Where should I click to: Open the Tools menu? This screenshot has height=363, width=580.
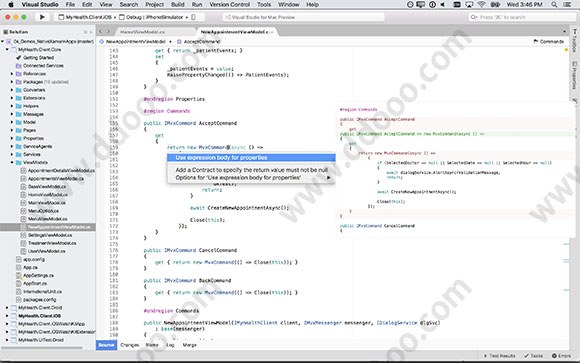(x=264, y=4)
